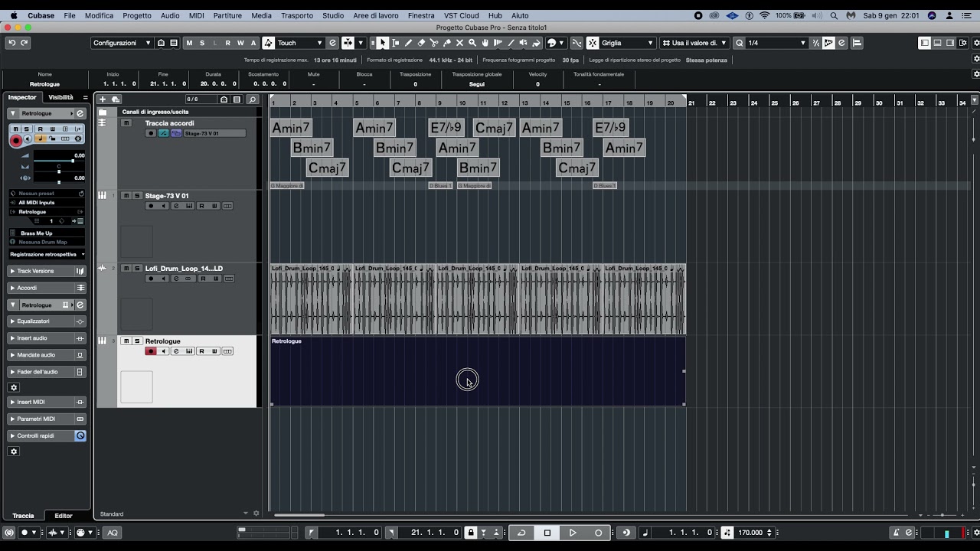The height and width of the screenshot is (551, 980).
Task: Click the E7/b9 chord at bar 9
Action: tap(446, 128)
